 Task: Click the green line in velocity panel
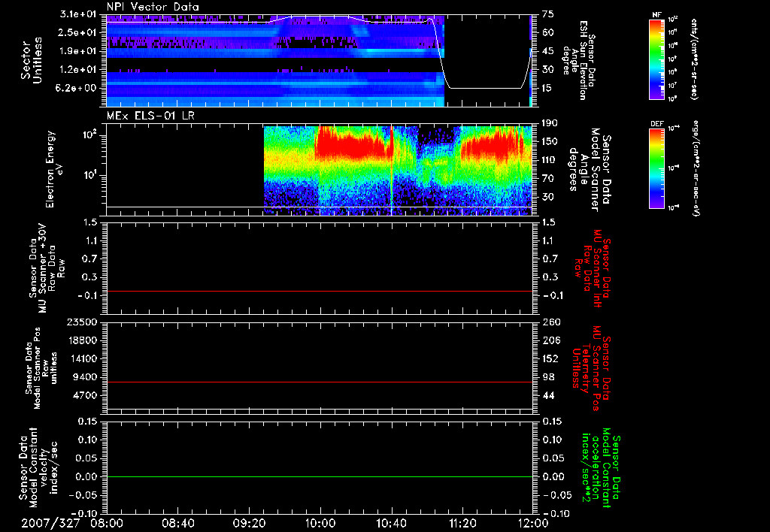[x=320, y=476]
